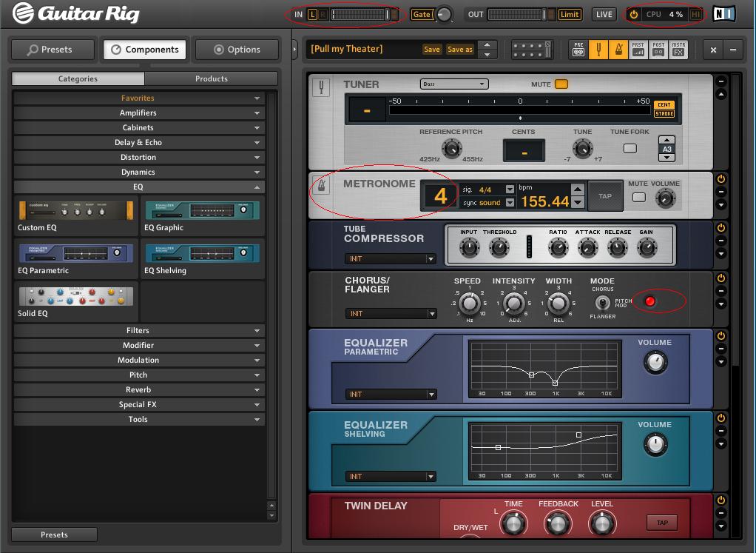Click the PRST preset volume icon
Viewport: 756px width, 553px height.
pyautogui.click(x=638, y=50)
